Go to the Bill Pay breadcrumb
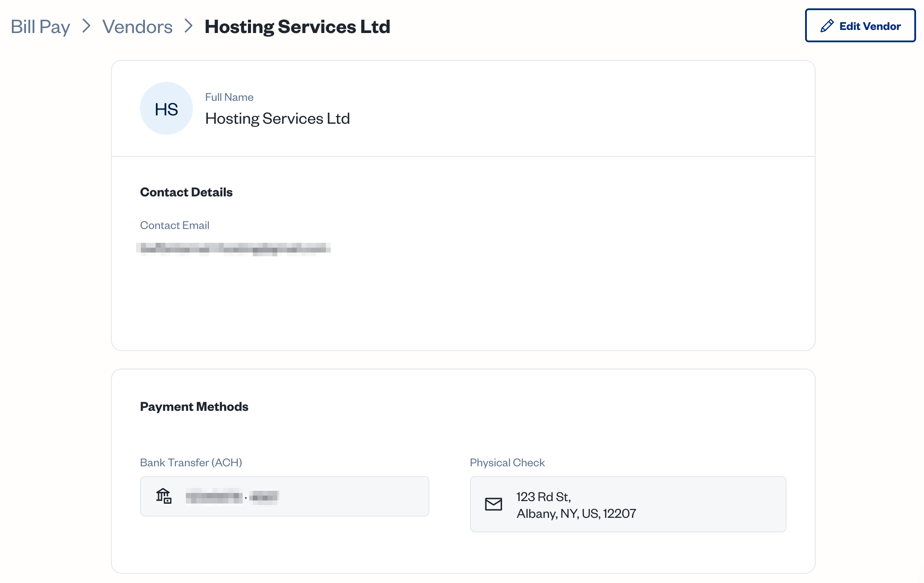Image resolution: width=924 pixels, height=583 pixels. tap(41, 26)
